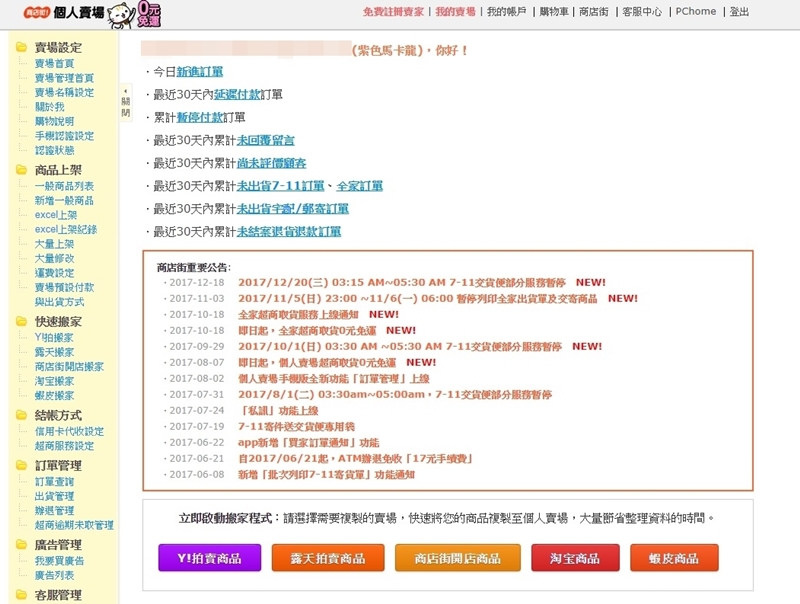Open the 2017-12-18 7-11交貨便 announcement

tap(402, 283)
